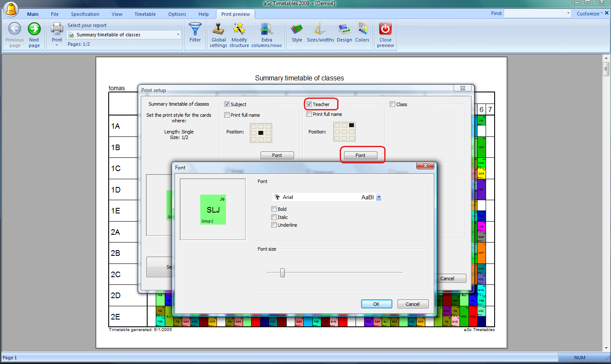
Task: Toggle the Italic checkbox
Action: click(274, 217)
